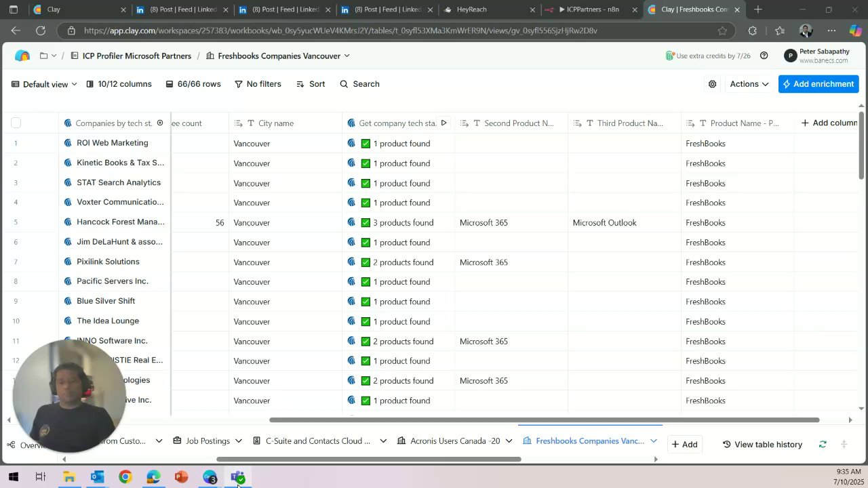This screenshot has width=868, height=488.
Task: Open the browser extensions puzzle icon
Action: [752, 30]
